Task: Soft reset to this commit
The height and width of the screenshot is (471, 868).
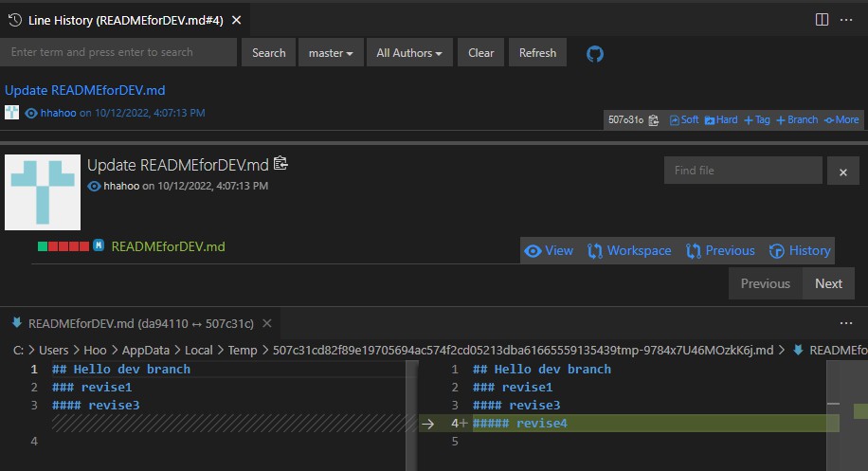Action: 684,119
